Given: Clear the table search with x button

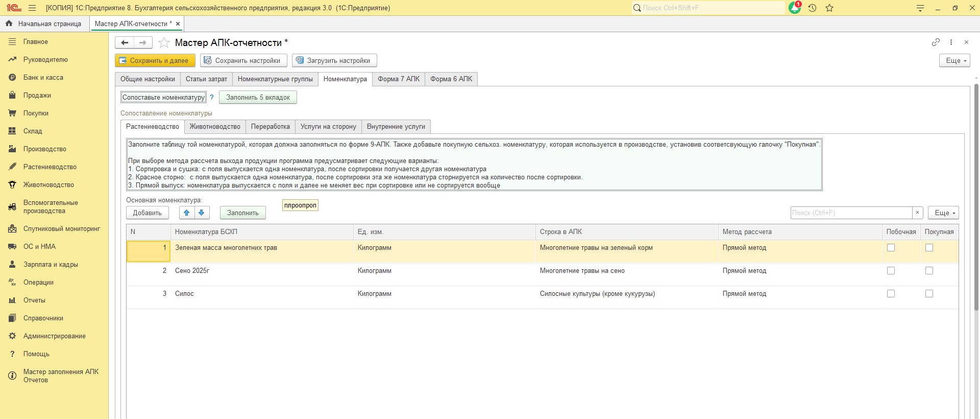Looking at the screenshot, I should 917,213.
